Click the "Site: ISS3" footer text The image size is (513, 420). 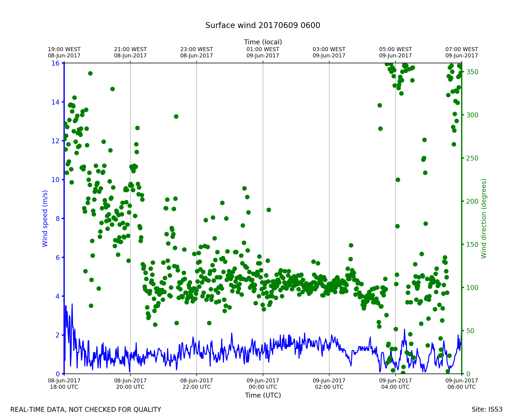(487, 409)
